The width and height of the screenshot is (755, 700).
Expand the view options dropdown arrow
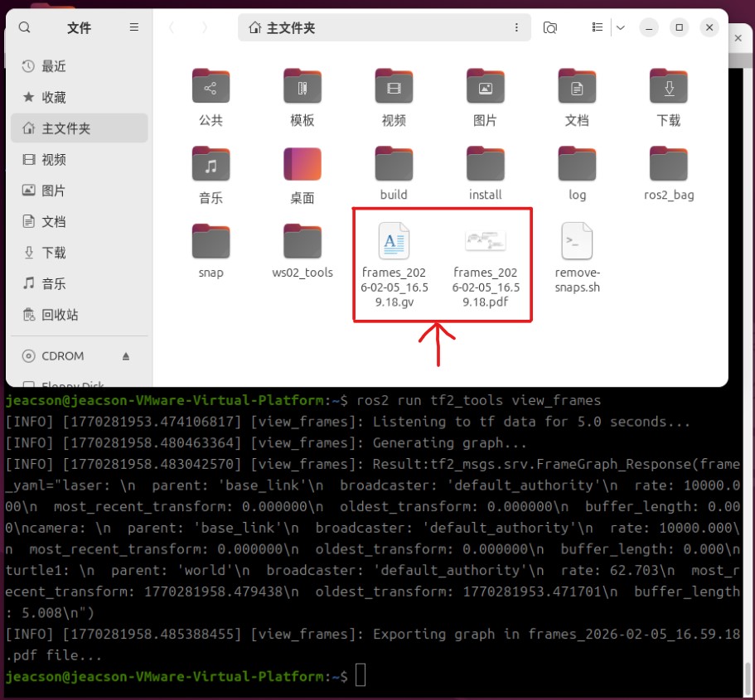coord(620,27)
